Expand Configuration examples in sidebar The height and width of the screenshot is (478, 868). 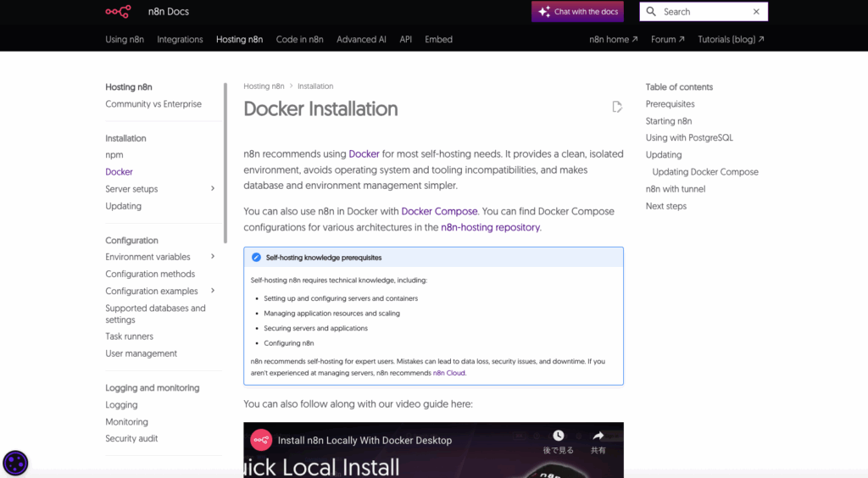coord(213,291)
